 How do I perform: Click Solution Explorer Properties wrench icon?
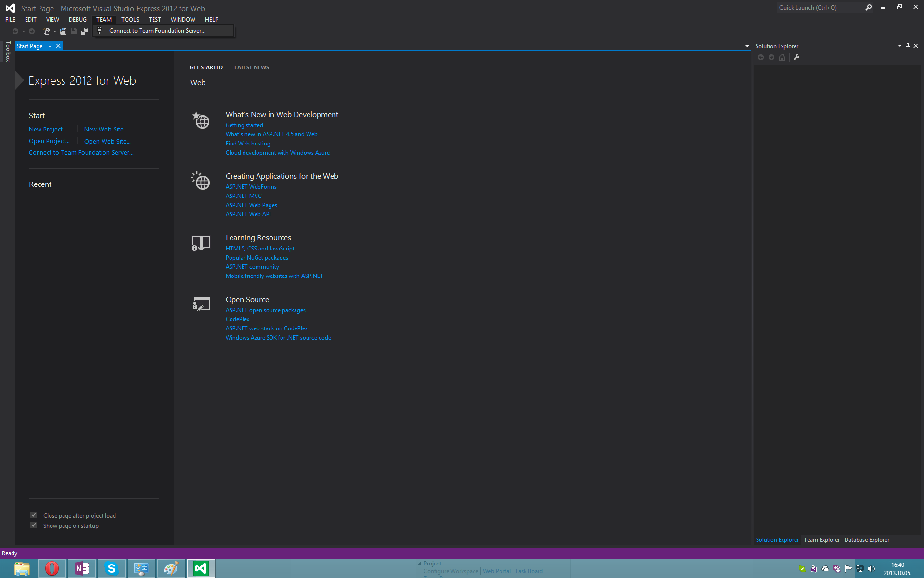coord(796,57)
